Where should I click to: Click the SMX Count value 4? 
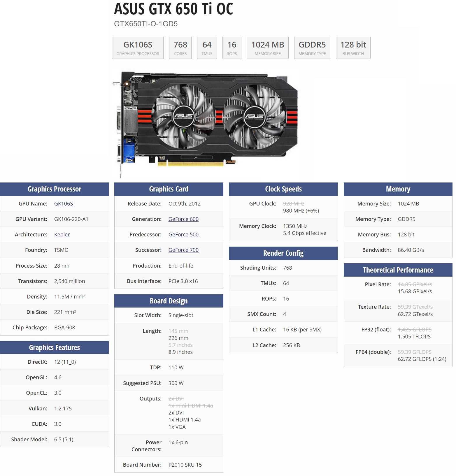pyautogui.click(x=285, y=314)
